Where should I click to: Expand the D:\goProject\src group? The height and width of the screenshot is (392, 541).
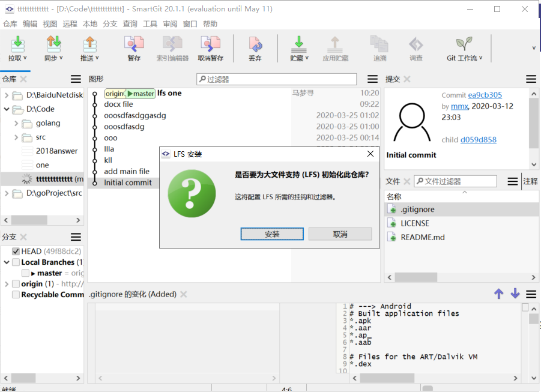7,193
